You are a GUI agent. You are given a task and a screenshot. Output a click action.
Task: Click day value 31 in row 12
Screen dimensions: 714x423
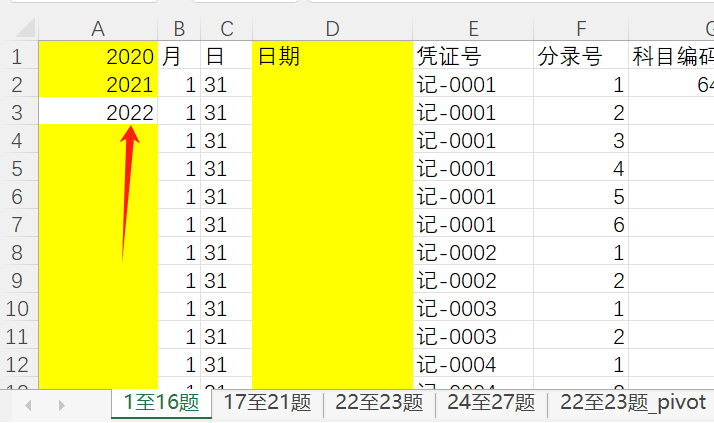(226, 363)
